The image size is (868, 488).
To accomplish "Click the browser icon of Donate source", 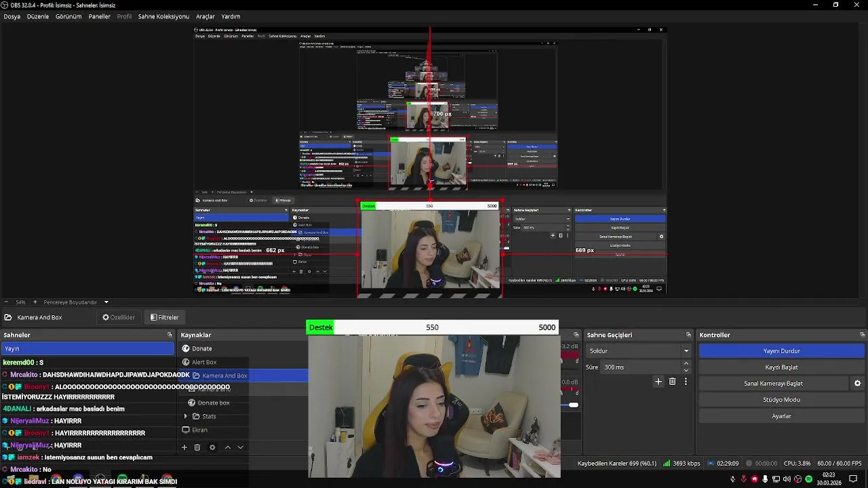I will point(186,348).
